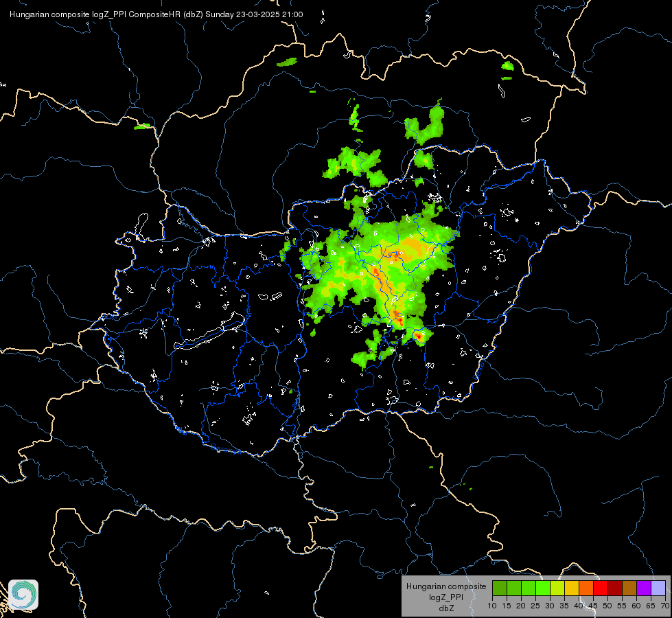This screenshot has height=618, width=672.
Task: Click the swirl logo in bottom-left corner
Action: 23,595
